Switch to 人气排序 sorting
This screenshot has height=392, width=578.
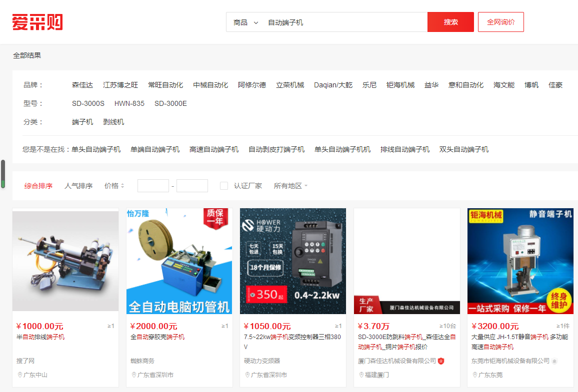click(78, 186)
